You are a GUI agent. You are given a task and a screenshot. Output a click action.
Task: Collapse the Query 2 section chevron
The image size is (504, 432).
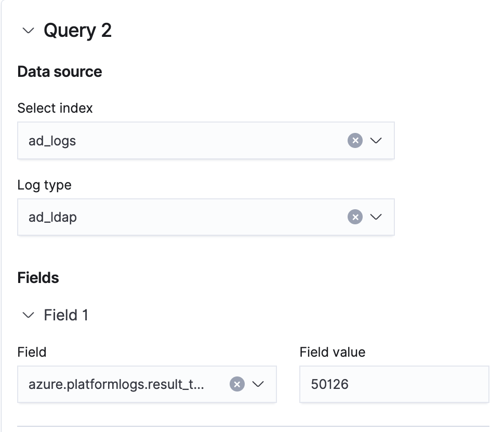coord(28,31)
